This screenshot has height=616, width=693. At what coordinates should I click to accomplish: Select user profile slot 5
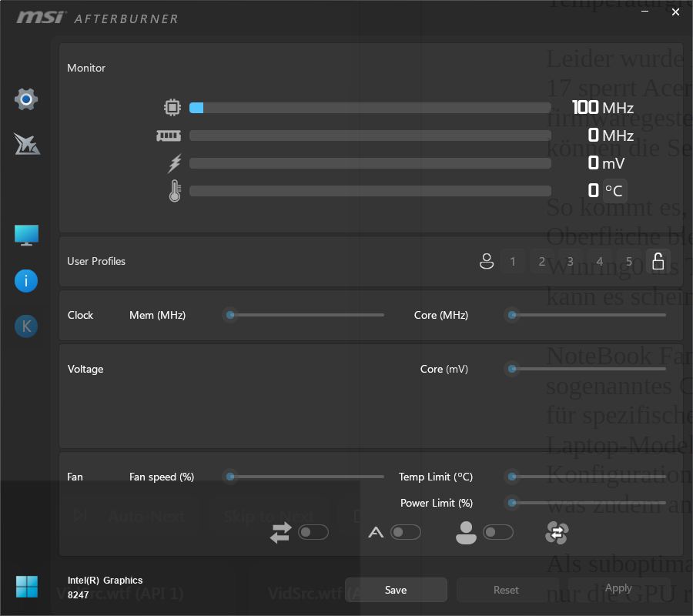(628, 261)
